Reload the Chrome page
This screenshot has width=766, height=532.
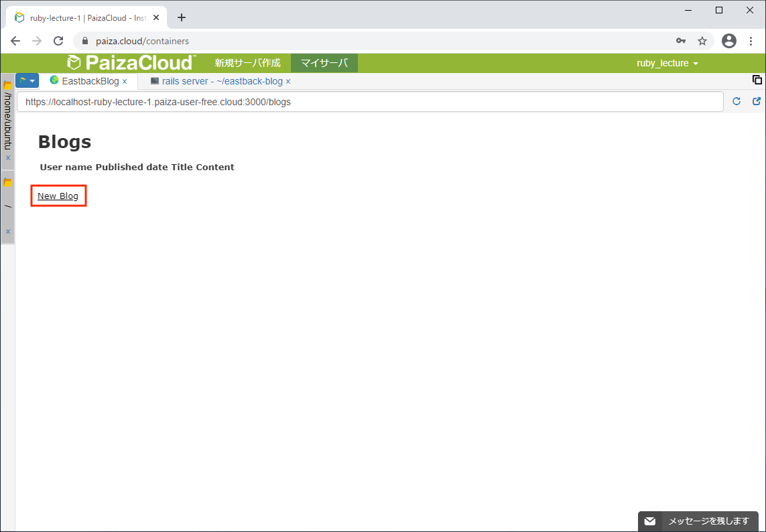(x=58, y=41)
